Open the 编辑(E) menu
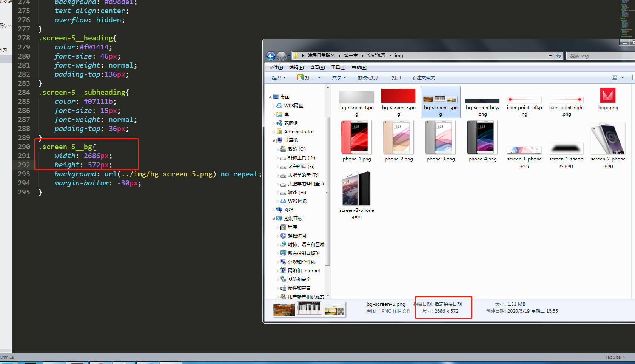This screenshot has width=635, height=364. (296, 68)
